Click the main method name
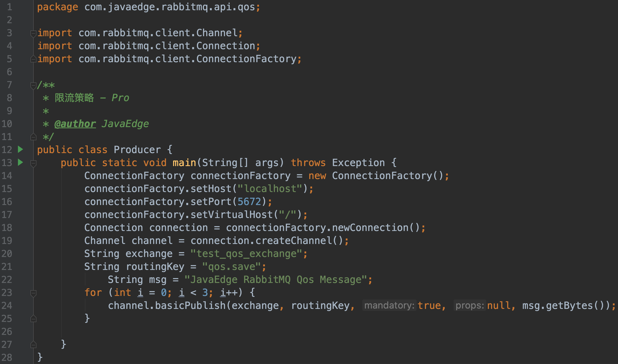This screenshot has width=618, height=364. (x=184, y=163)
